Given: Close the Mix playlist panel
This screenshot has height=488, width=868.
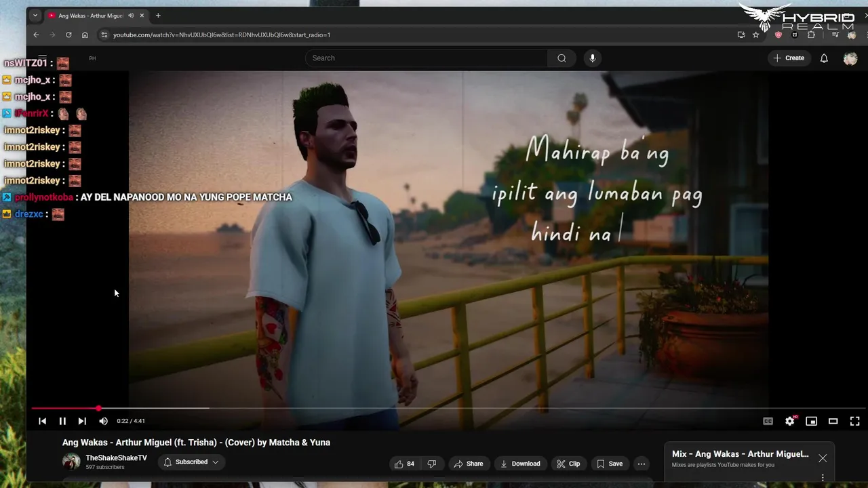Looking at the screenshot, I should (823, 458).
